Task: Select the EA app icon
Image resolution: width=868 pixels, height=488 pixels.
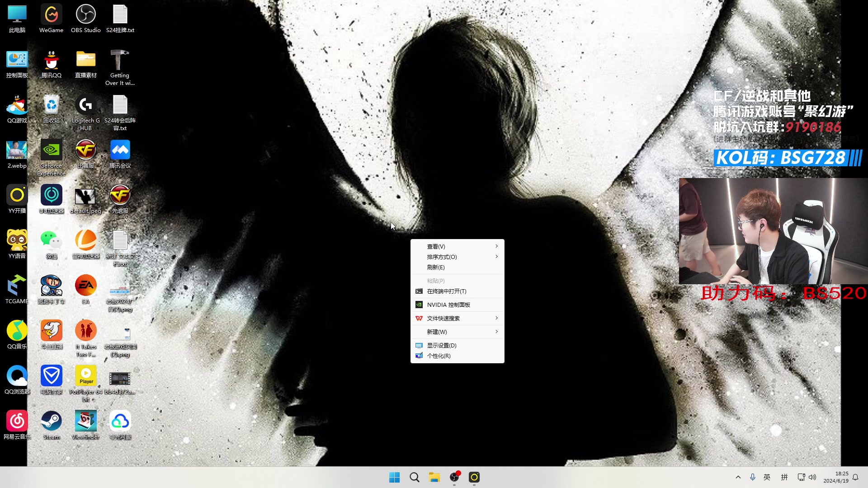Action: (85, 290)
